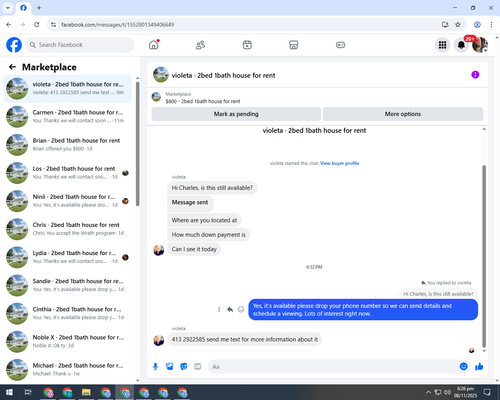
Task: Open the Noble X conversation
Action: [x=67, y=342]
